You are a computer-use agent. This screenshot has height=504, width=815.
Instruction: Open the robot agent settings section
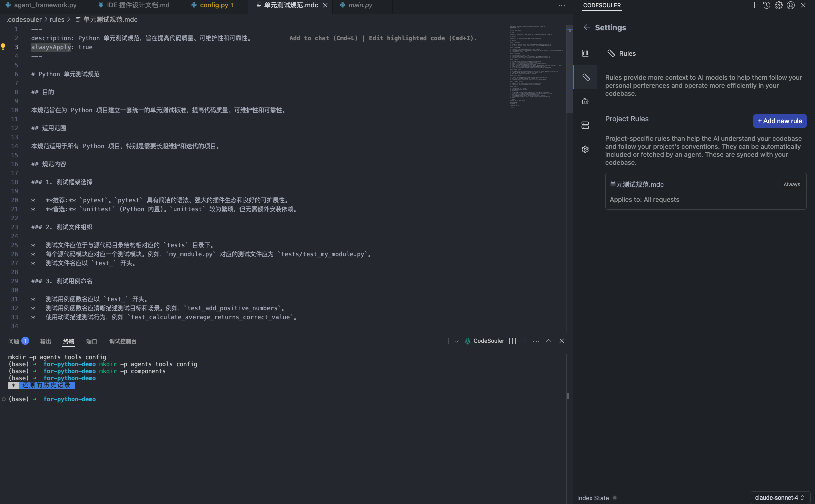pyautogui.click(x=585, y=101)
